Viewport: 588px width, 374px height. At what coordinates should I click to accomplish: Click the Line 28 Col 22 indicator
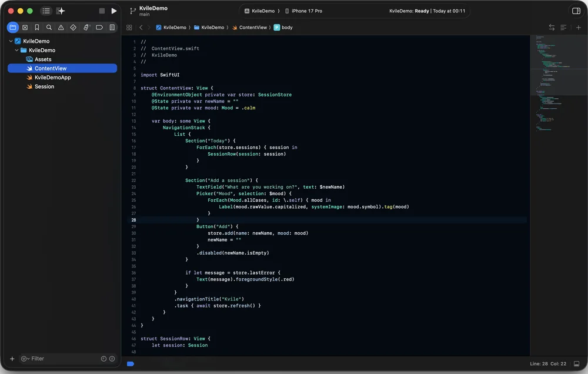(x=548, y=364)
